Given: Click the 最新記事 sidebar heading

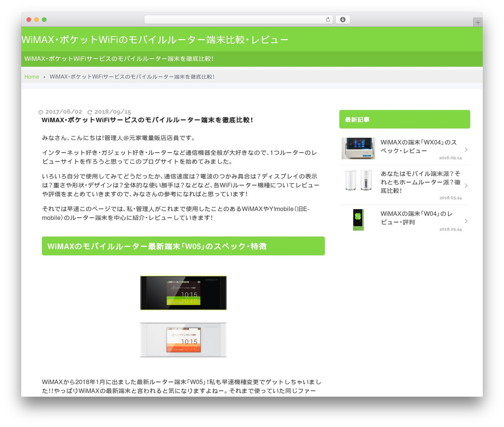Looking at the screenshot, I should click(405, 119).
